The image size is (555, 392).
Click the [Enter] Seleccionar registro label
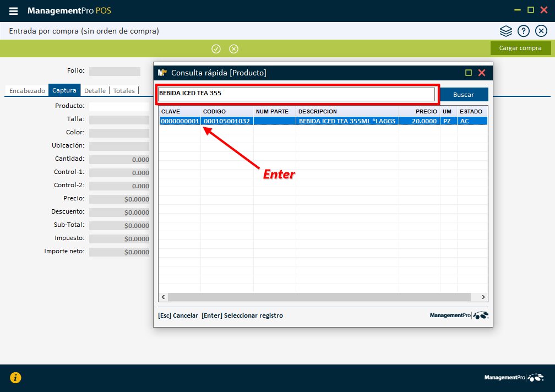click(242, 315)
